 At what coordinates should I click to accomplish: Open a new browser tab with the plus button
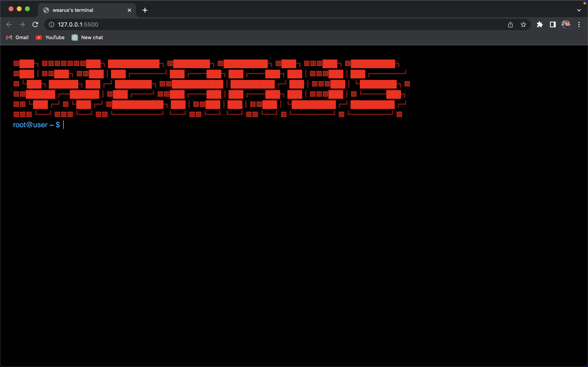click(145, 10)
